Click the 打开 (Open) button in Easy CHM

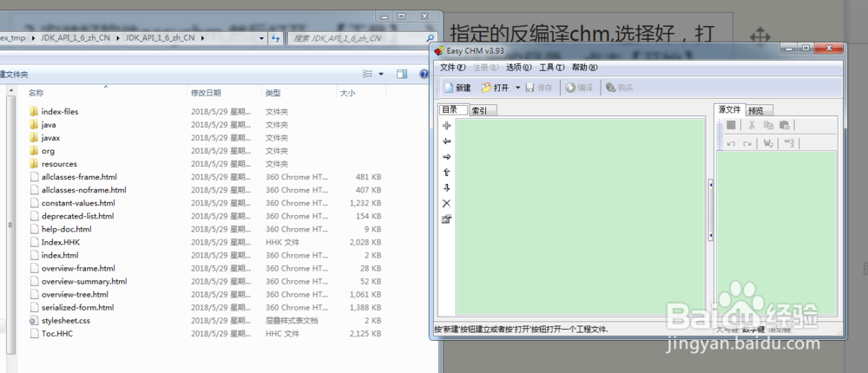pos(495,88)
